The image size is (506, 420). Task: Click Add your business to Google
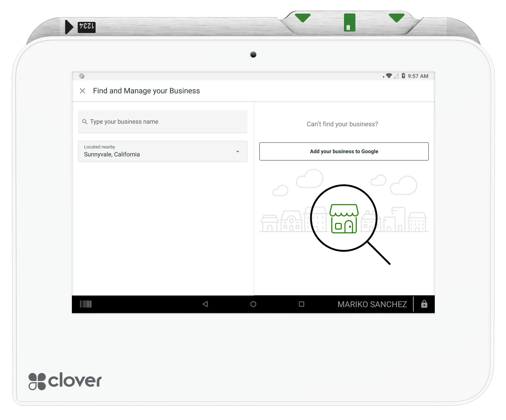tap(344, 152)
